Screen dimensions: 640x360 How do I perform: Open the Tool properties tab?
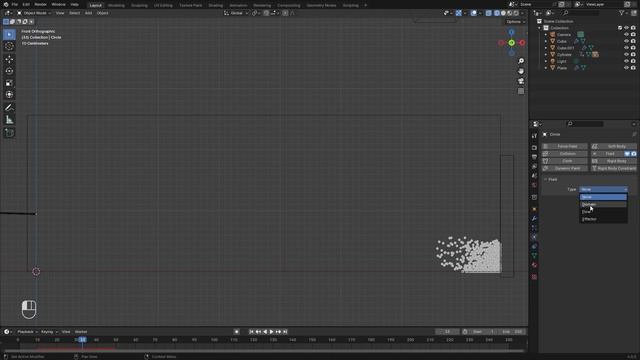pyautogui.click(x=534, y=136)
